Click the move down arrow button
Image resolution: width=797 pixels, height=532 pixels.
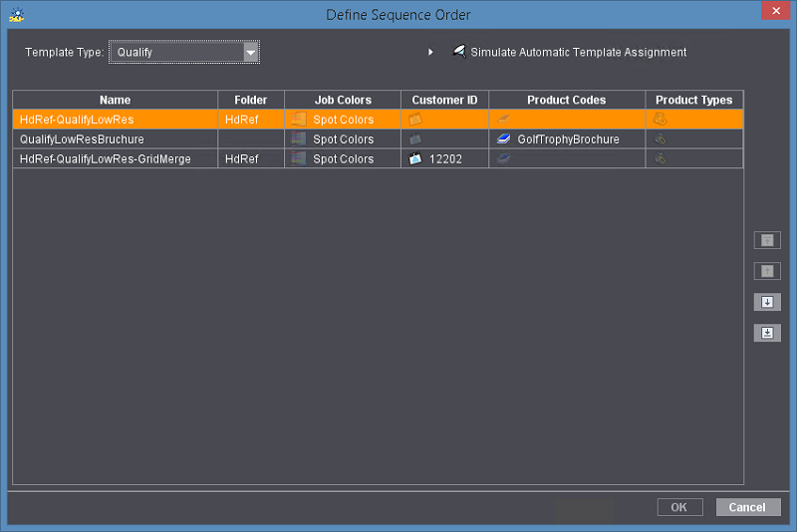point(766,302)
